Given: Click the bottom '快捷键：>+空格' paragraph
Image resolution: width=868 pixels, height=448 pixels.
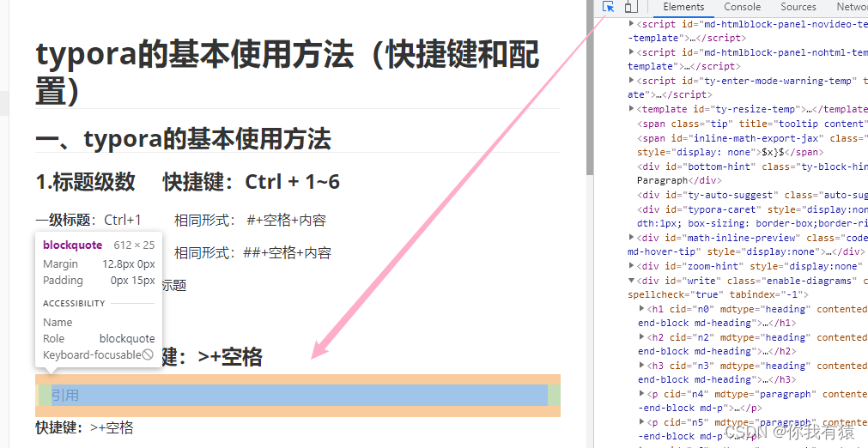Looking at the screenshot, I should pyautogui.click(x=84, y=427).
